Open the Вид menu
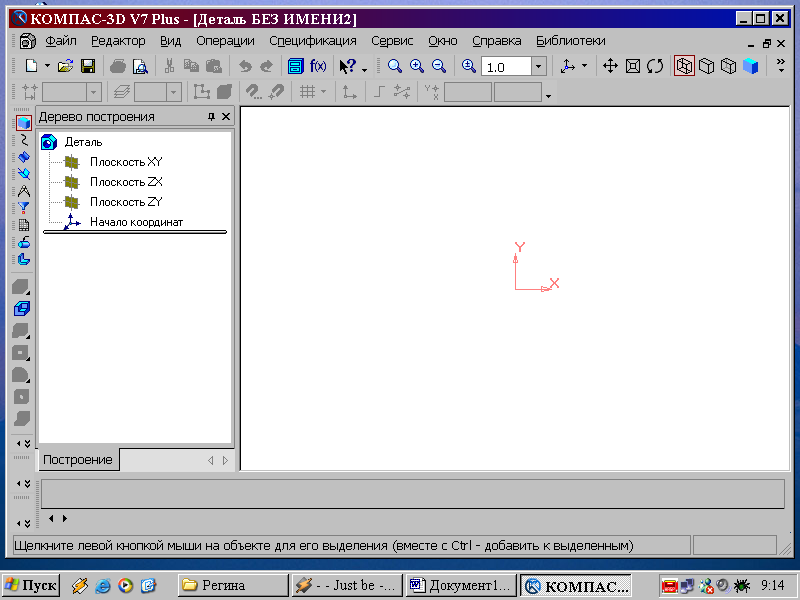 (x=170, y=41)
